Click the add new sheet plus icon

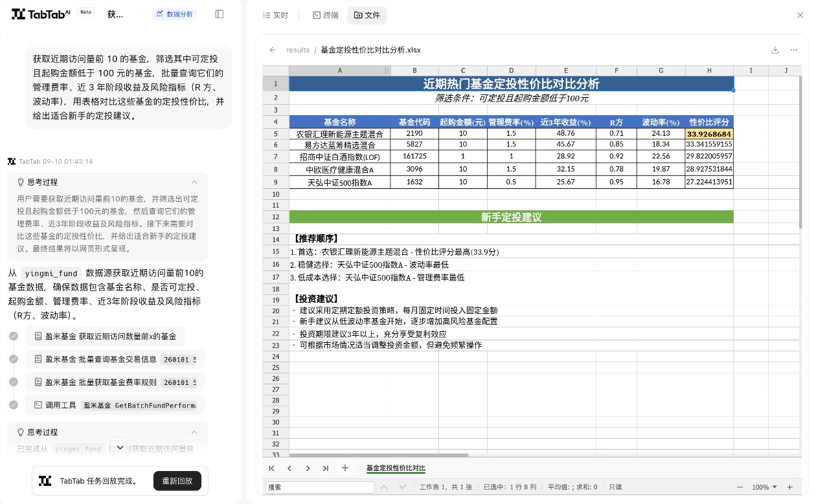345,468
